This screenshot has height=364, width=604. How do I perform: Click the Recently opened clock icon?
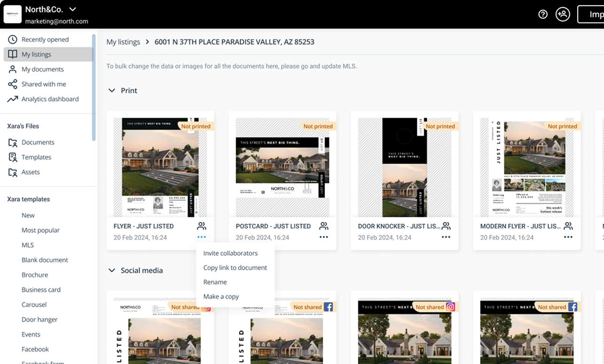point(13,40)
